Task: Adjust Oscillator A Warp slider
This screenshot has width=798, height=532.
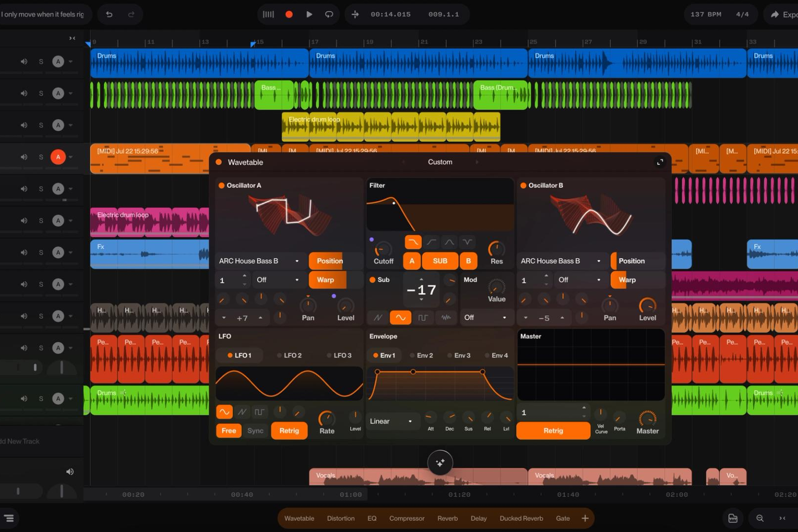Action: (x=336, y=280)
